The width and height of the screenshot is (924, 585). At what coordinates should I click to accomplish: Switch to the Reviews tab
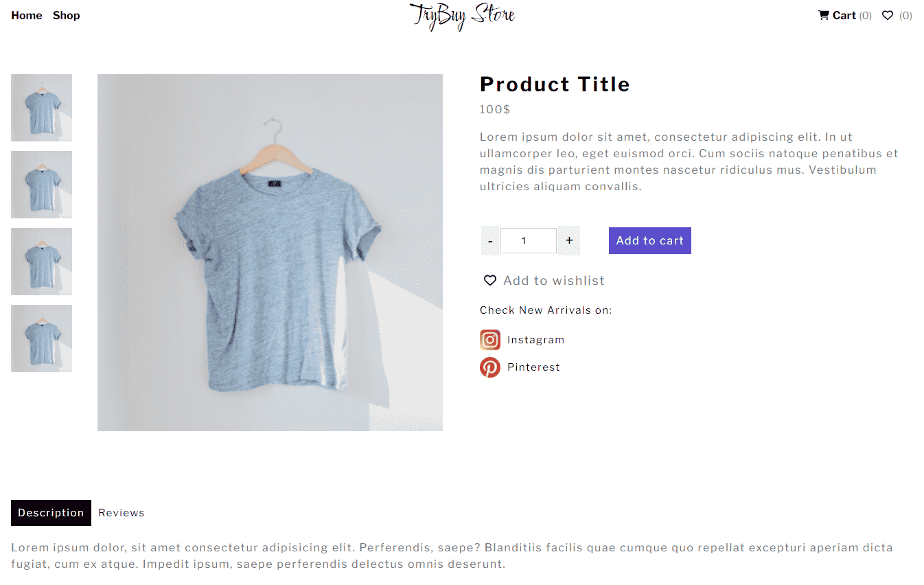click(x=121, y=512)
